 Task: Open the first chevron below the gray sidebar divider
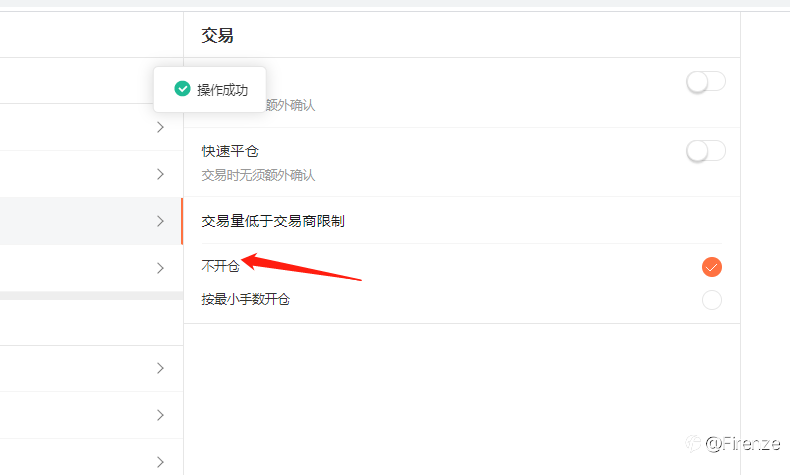pos(160,368)
